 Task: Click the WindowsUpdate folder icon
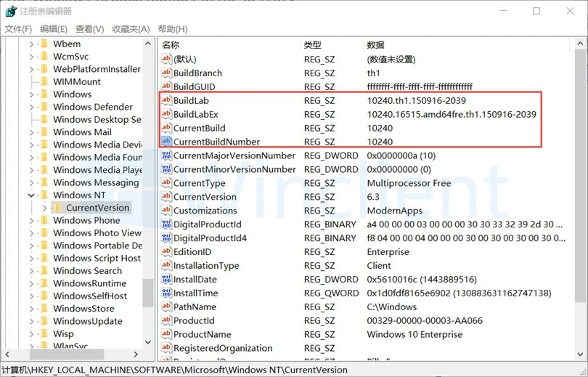[x=44, y=321]
